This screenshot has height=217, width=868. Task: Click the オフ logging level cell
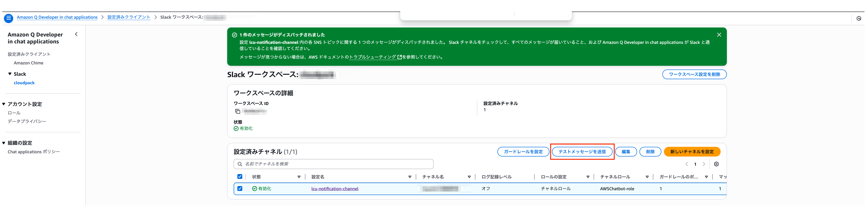pos(486,189)
